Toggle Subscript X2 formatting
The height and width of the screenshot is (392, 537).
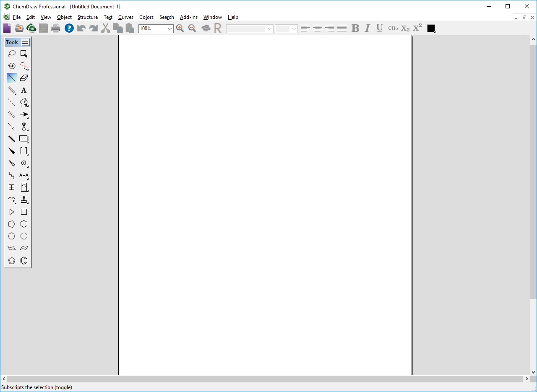[405, 28]
